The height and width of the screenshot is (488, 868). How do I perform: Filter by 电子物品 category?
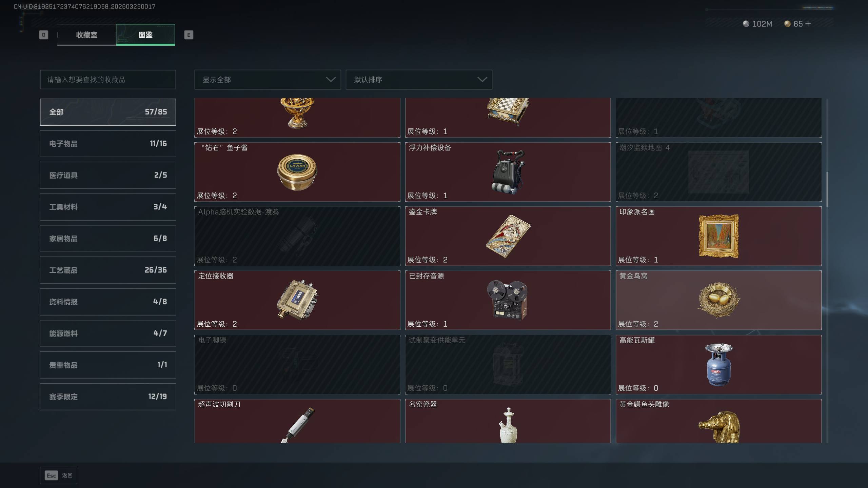(x=108, y=144)
